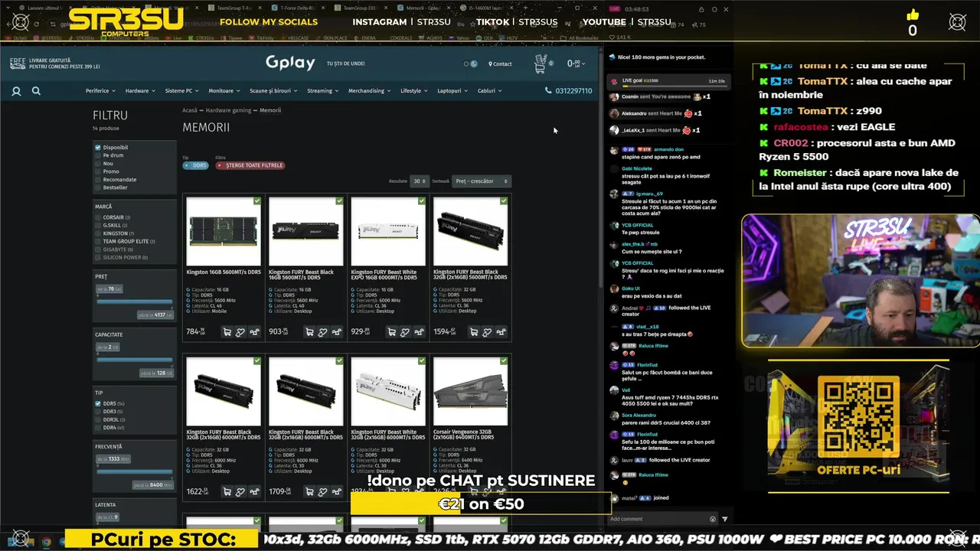Viewport: 980px width, 551px height.
Task: Open the Hardware gaming breadcrumb link
Action: 228,110
